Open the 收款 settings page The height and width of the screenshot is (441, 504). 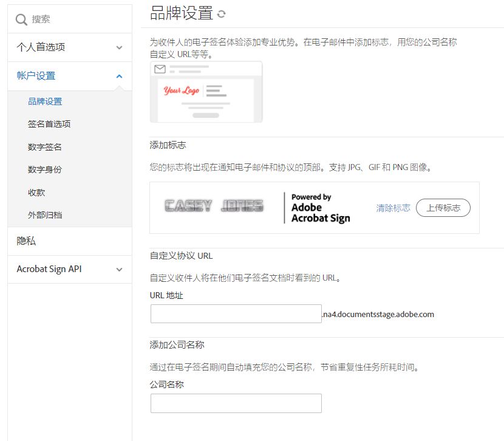(36, 193)
